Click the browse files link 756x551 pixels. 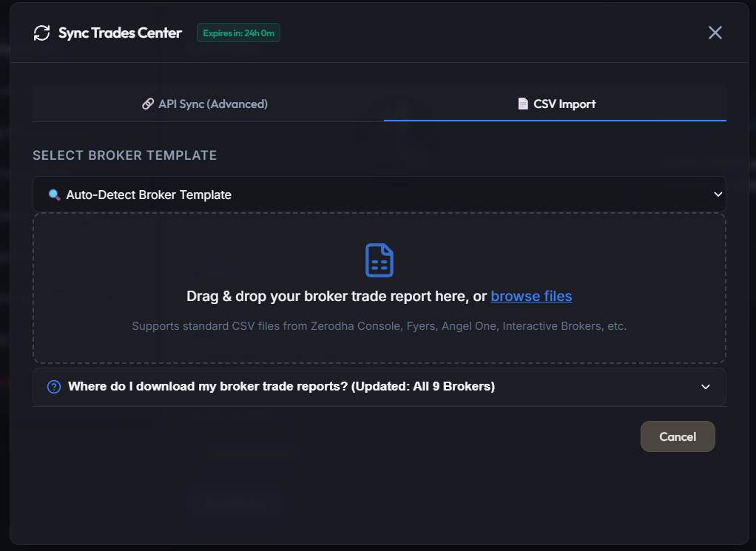[x=531, y=296]
